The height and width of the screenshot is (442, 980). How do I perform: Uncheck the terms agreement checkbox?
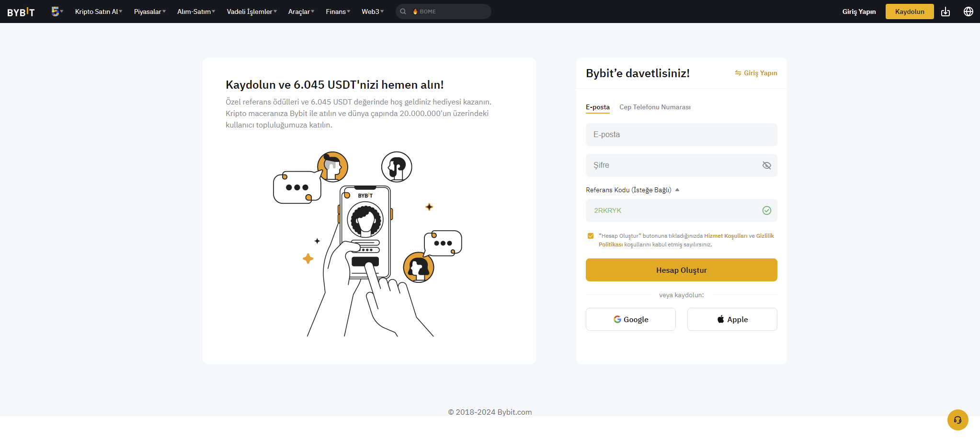(591, 236)
